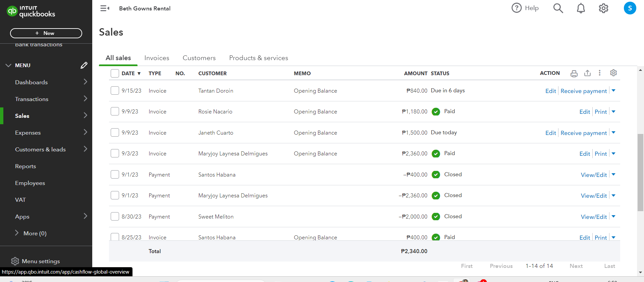Expand the Dashboards submenu arrow
Viewport: 644px width, 282px height.
pos(85,82)
